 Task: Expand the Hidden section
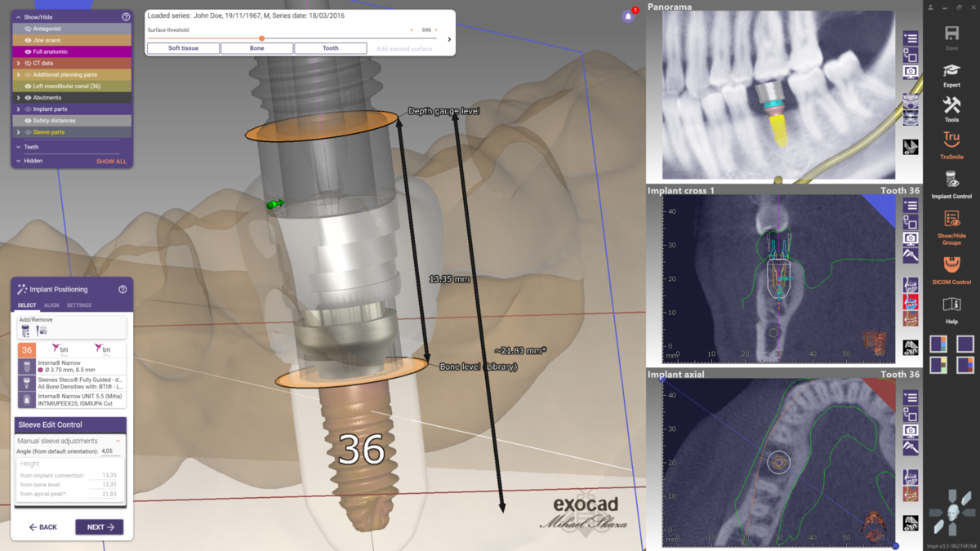tap(19, 161)
